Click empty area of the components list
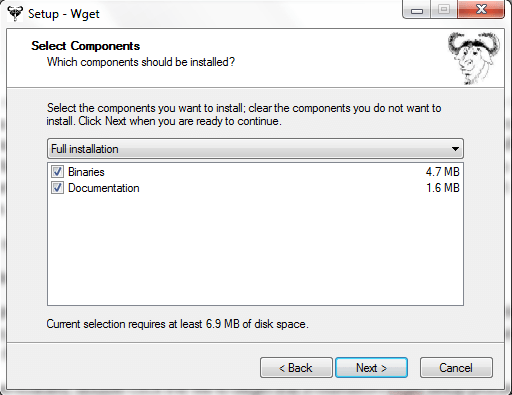Viewport: 512px width, 395px height. [x=255, y=250]
